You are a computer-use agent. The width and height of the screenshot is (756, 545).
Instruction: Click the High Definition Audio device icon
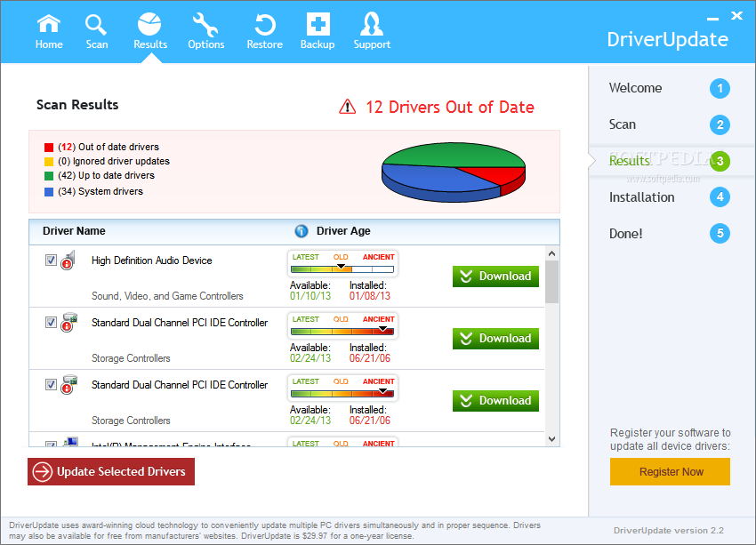68,260
